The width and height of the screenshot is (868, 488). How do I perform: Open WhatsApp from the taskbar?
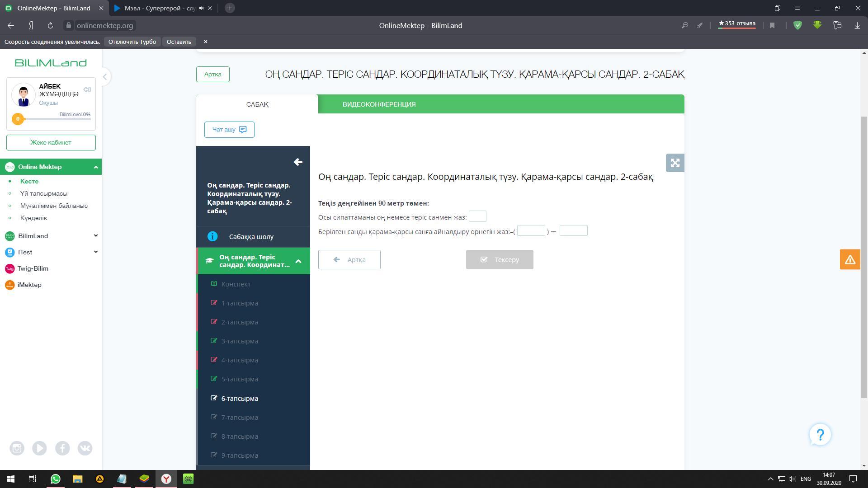[x=56, y=479]
